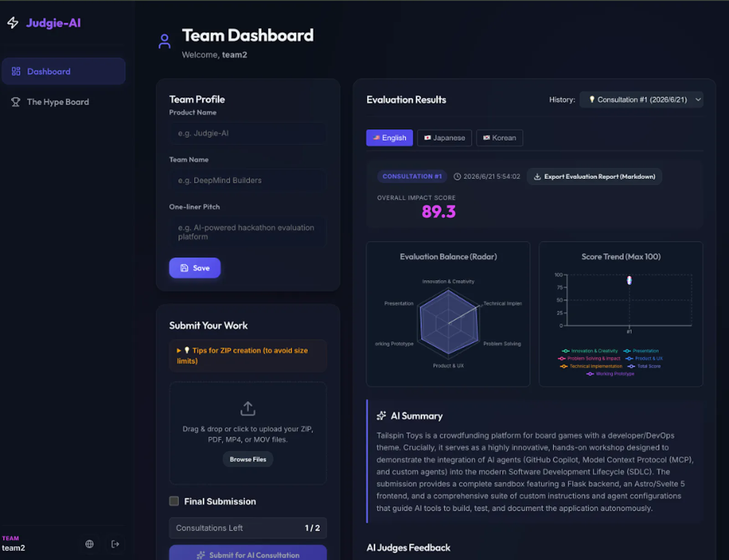Viewport: 729px width, 560px height.
Task: Click the Product Name input field
Action: coord(248,133)
